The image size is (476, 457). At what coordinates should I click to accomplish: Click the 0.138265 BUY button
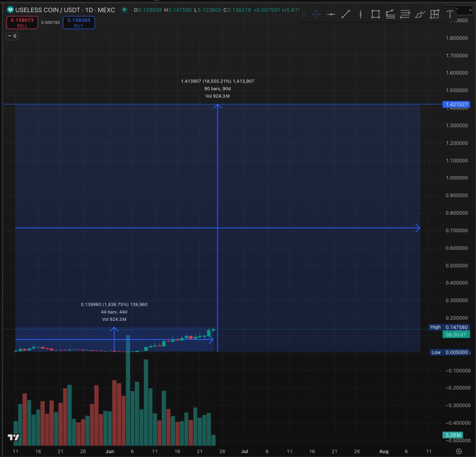point(79,23)
